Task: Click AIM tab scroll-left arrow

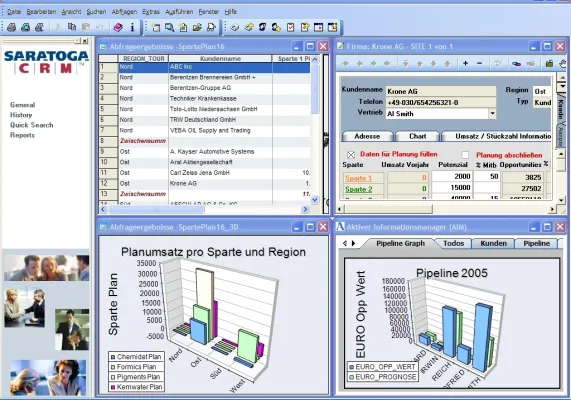Action: point(345,243)
